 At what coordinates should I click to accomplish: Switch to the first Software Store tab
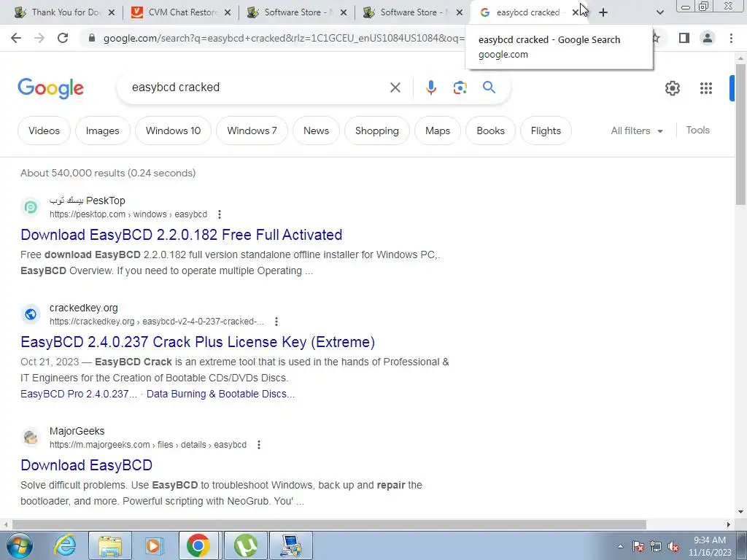point(296,12)
